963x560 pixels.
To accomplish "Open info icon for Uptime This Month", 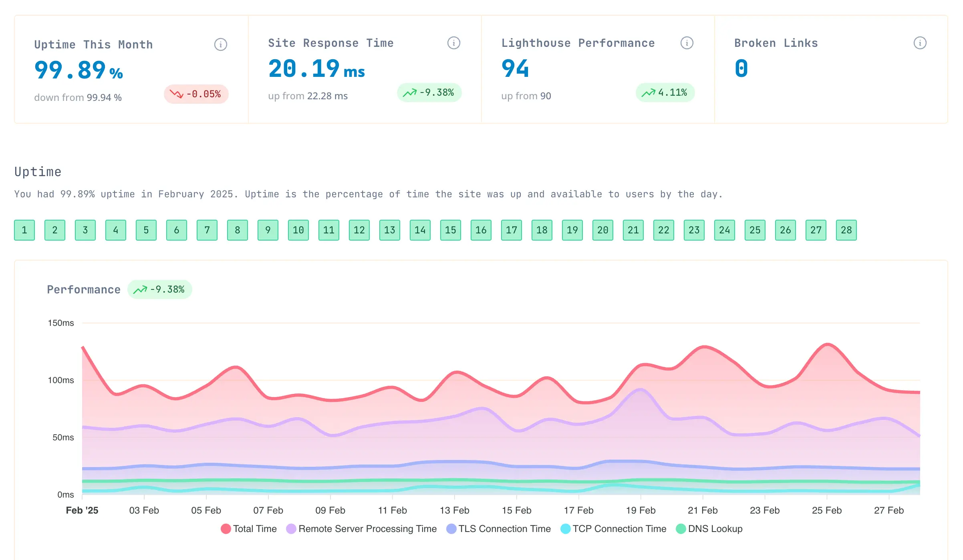I will tap(220, 44).
